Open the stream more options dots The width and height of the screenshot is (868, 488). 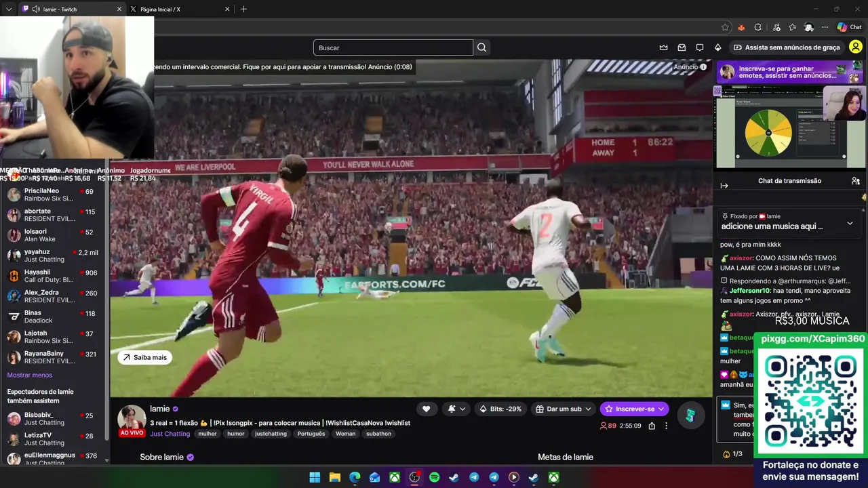click(666, 426)
